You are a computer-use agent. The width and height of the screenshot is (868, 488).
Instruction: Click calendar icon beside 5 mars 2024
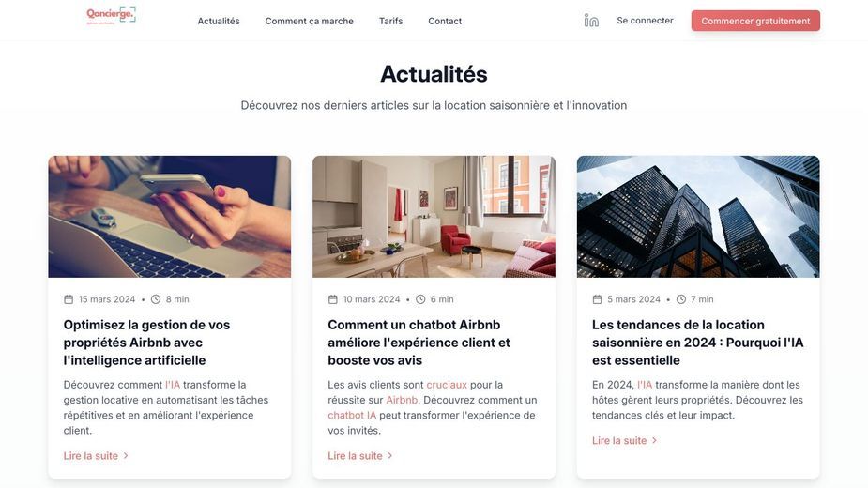click(598, 299)
